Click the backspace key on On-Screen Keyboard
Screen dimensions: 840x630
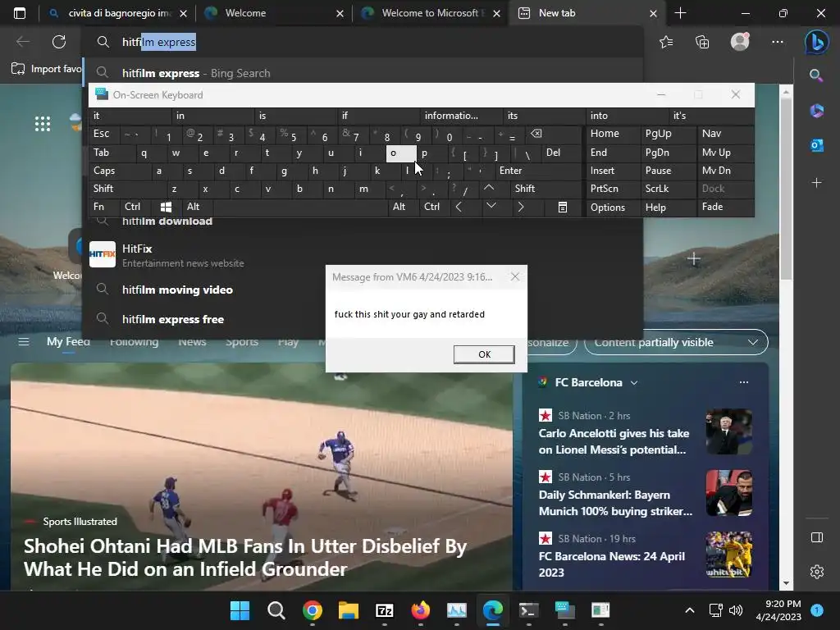coord(536,134)
